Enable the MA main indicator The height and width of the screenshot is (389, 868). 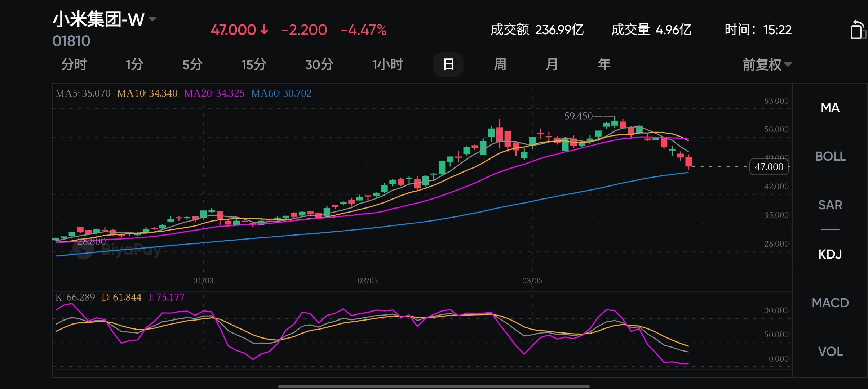(x=830, y=108)
